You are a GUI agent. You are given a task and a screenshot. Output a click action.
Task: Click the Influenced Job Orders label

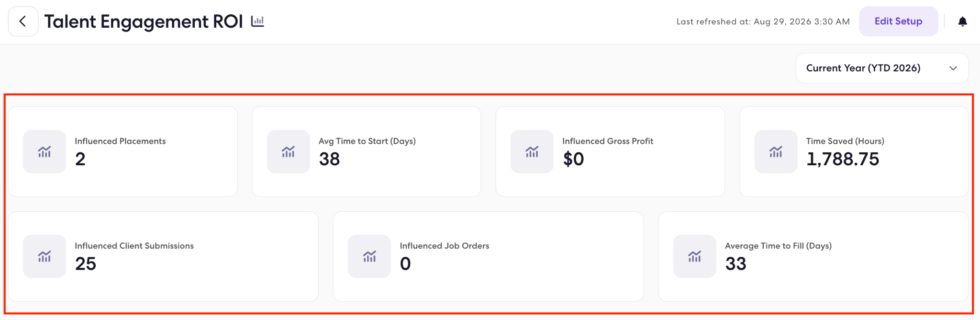[445, 246]
